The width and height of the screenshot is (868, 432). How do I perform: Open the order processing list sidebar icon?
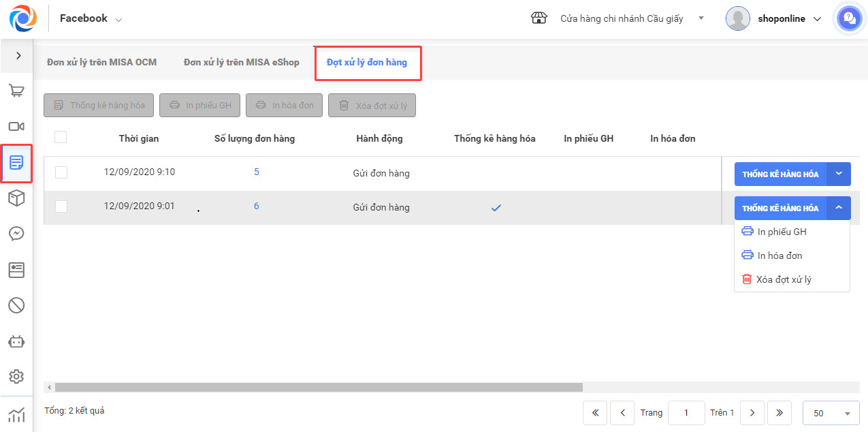(16, 163)
